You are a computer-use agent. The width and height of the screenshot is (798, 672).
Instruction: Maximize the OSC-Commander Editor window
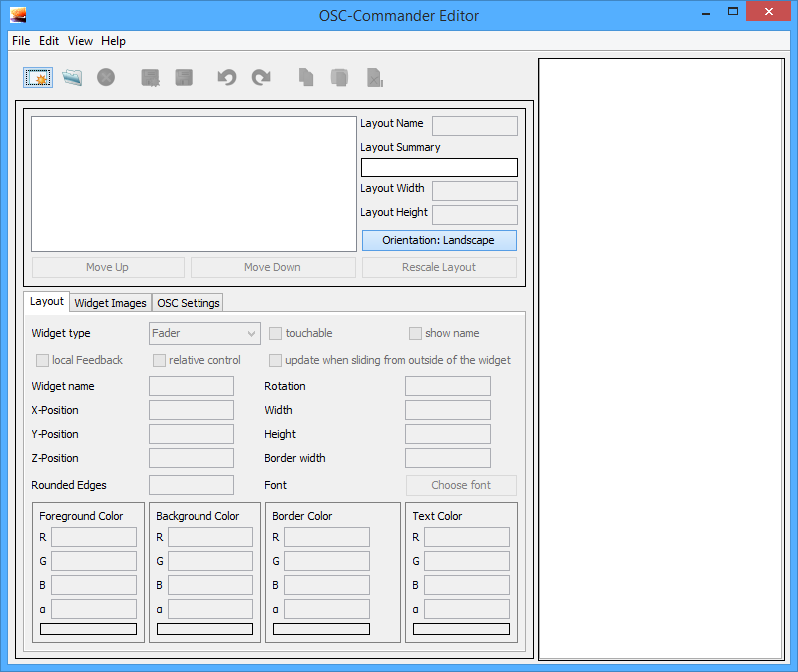pos(733,11)
